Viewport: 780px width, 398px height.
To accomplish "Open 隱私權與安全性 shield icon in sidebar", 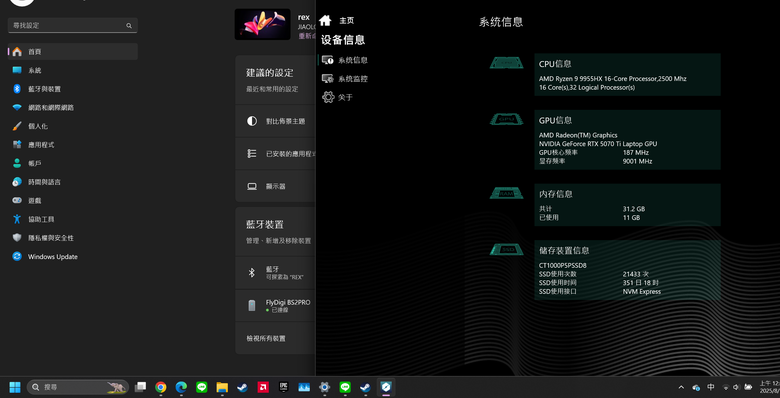I will pyautogui.click(x=17, y=238).
